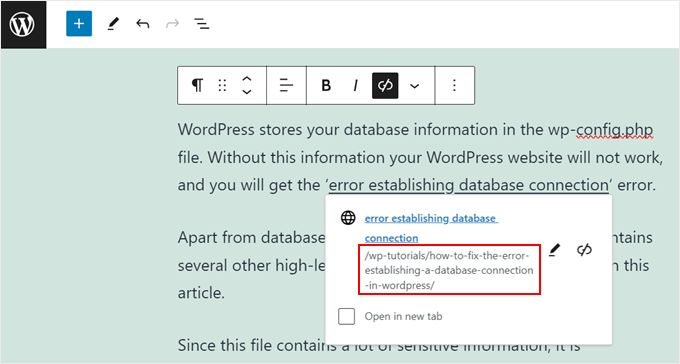Viewport: 680px width, 364px height.
Task: Move block down with the down chevron
Action: tap(247, 92)
